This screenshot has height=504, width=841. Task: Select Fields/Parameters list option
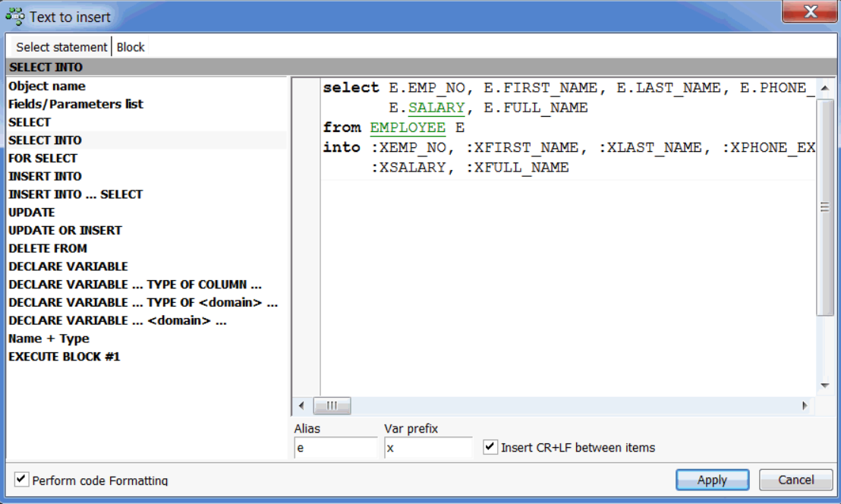pyautogui.click(x=76, y=104)
